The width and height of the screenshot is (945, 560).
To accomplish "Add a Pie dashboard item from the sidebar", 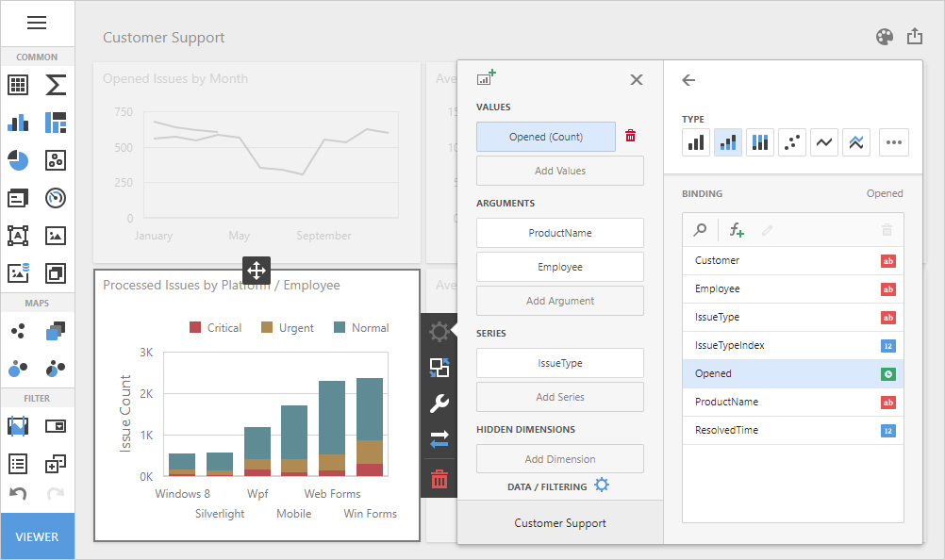I will pyautogui.click(x=17, y=160).
